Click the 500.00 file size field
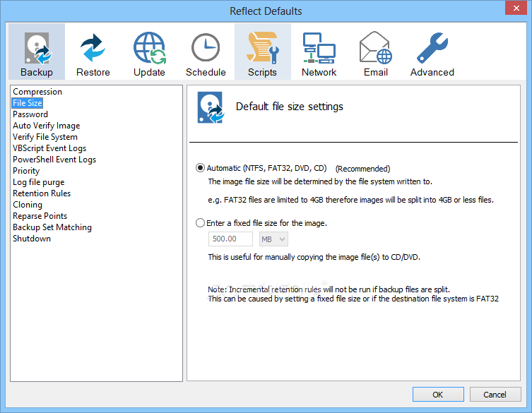 [x=230, y=239]
